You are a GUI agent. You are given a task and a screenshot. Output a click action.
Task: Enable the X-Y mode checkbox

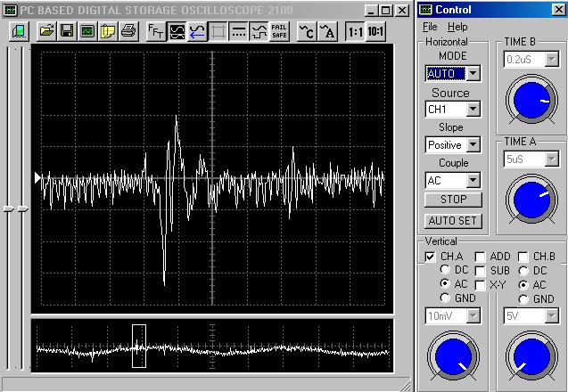(x=480, y=284)
